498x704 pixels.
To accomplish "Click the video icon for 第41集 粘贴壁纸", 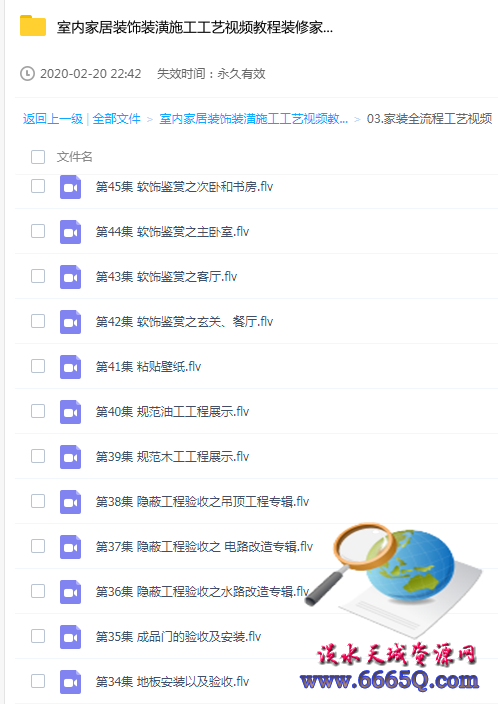I will (71, 367).
